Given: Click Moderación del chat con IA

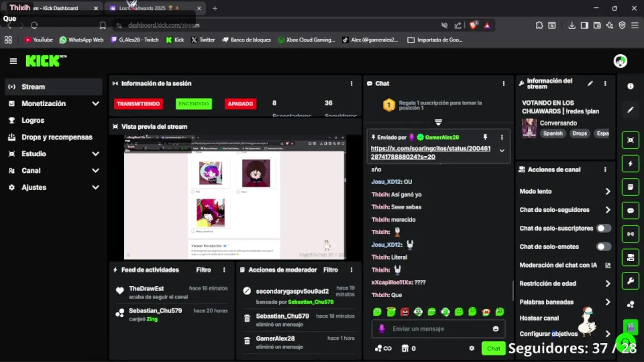Looking at the screenshot, I should coord(565,265).
